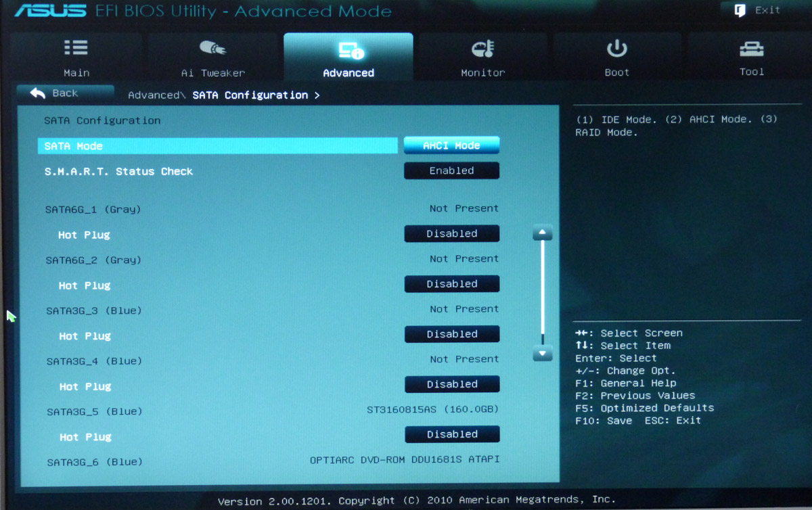Image resolution: width=812 pixels, height=510 pixels.
Task: Click the SATA3G_6 (Blue) label
Action: (94, 462)
